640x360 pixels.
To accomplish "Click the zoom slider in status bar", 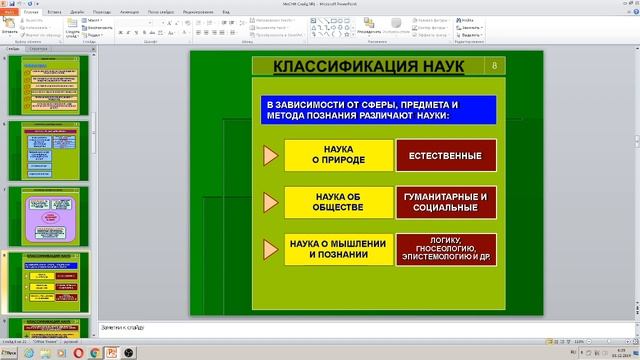I will point(608,342).
